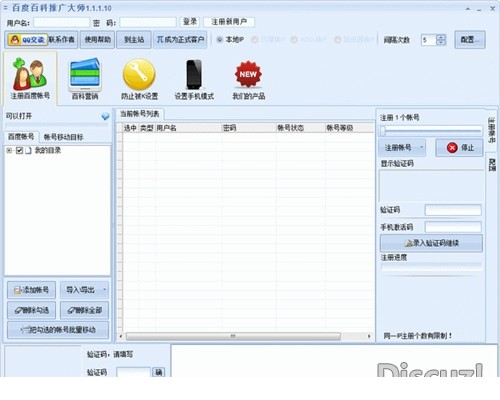
Task: Open the 导入\导出 dropdown button
Action: point(84,290)
